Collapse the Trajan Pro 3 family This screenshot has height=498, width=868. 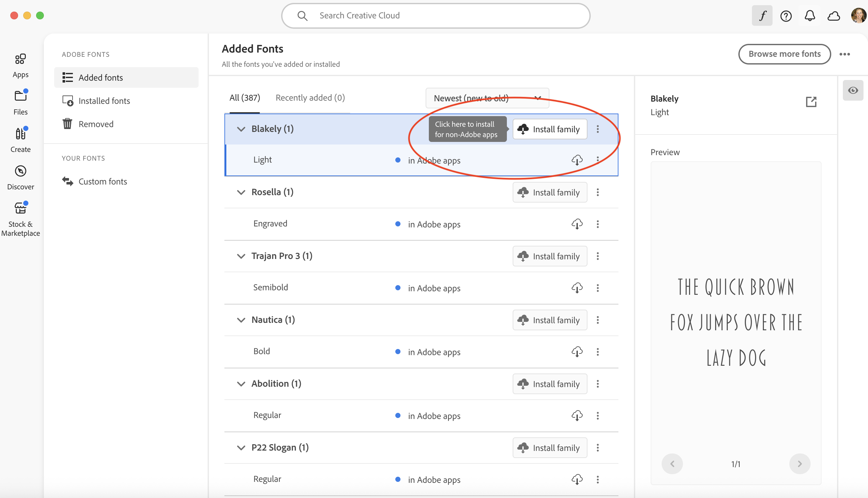(x=241, y=256)
